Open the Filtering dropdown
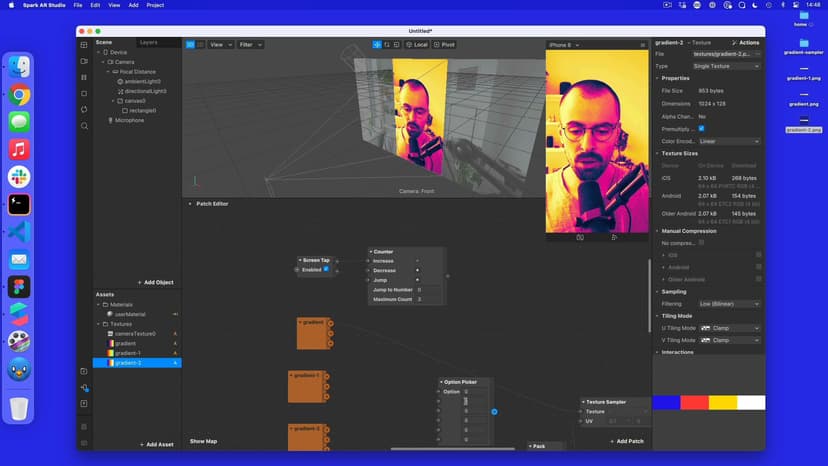 [x=729, y=304]
